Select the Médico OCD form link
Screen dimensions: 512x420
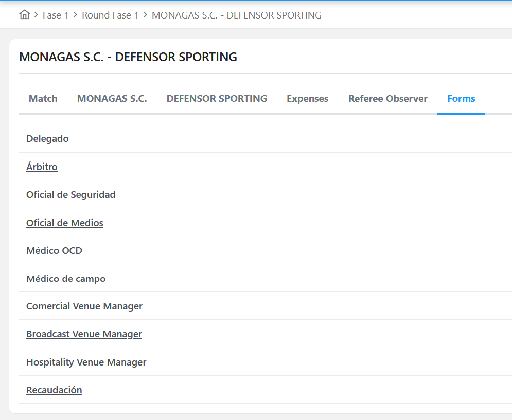[54, 250]
